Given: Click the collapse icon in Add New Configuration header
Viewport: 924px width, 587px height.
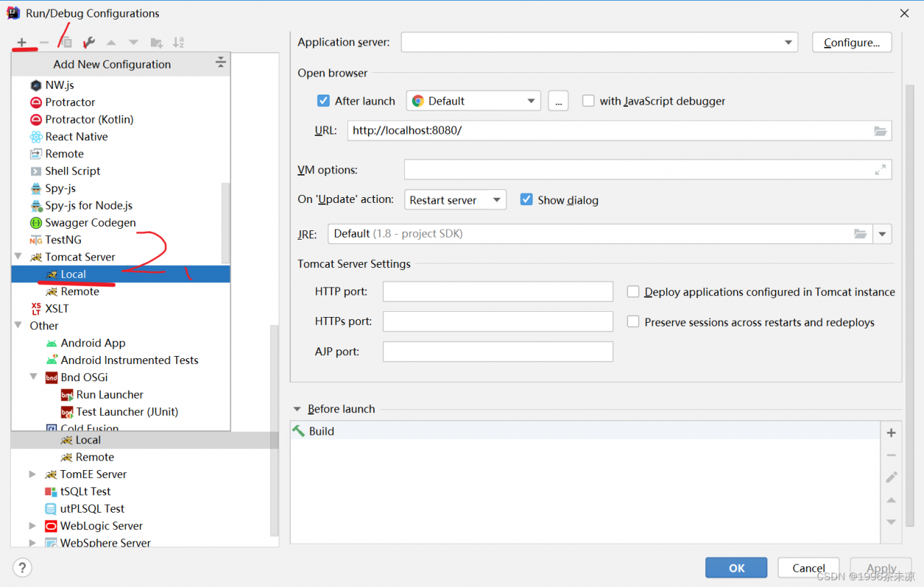Looking at the screenshot, I should coord(221,64).
